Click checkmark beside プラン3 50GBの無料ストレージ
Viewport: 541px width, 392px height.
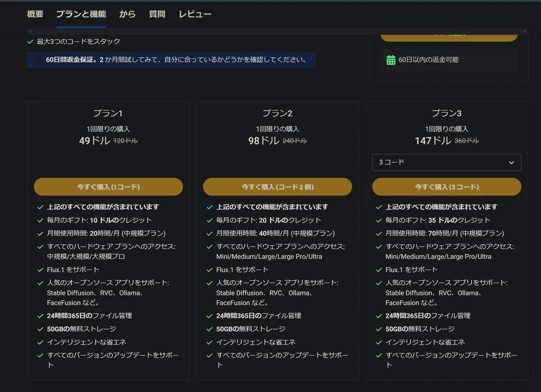coord(379,329)
